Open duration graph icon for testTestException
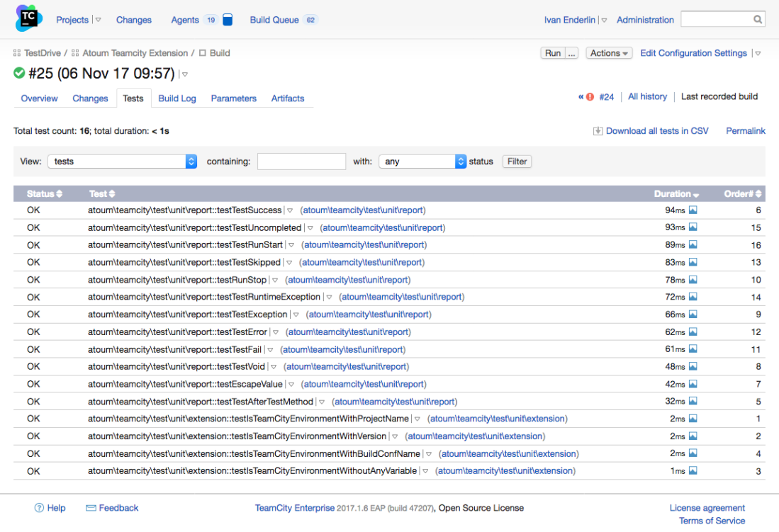Viewport: 779px width, 532px height. tap(693, 315)
